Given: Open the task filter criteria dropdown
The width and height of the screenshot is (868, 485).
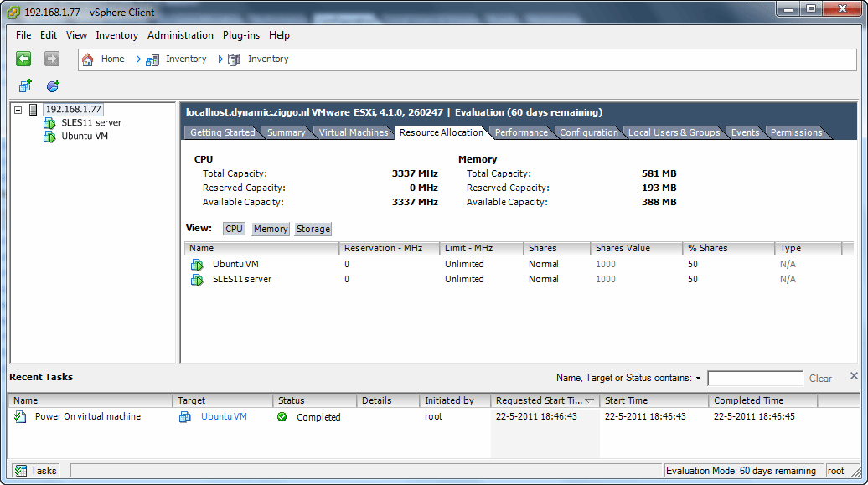Looking at the screenshot, I should click(x=698, y=379).
